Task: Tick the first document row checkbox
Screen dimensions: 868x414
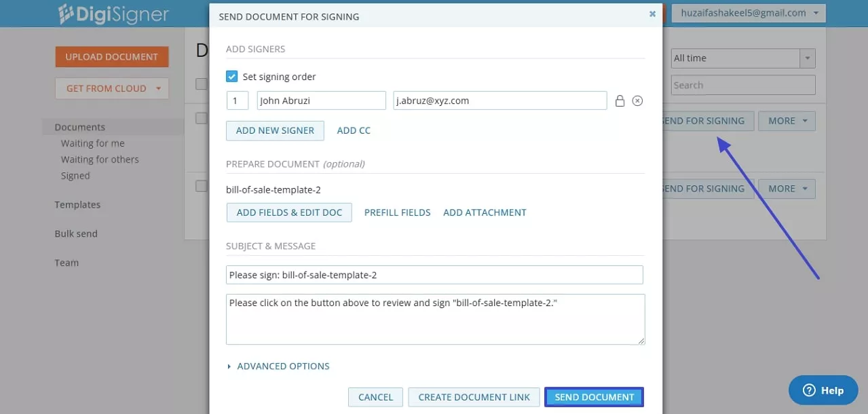Action: point(201,118)
